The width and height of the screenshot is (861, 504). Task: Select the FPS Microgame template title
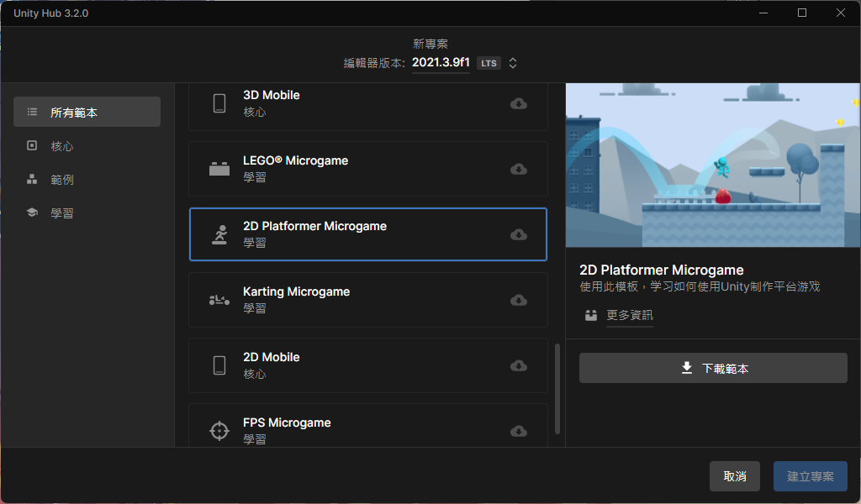point(288,423)
